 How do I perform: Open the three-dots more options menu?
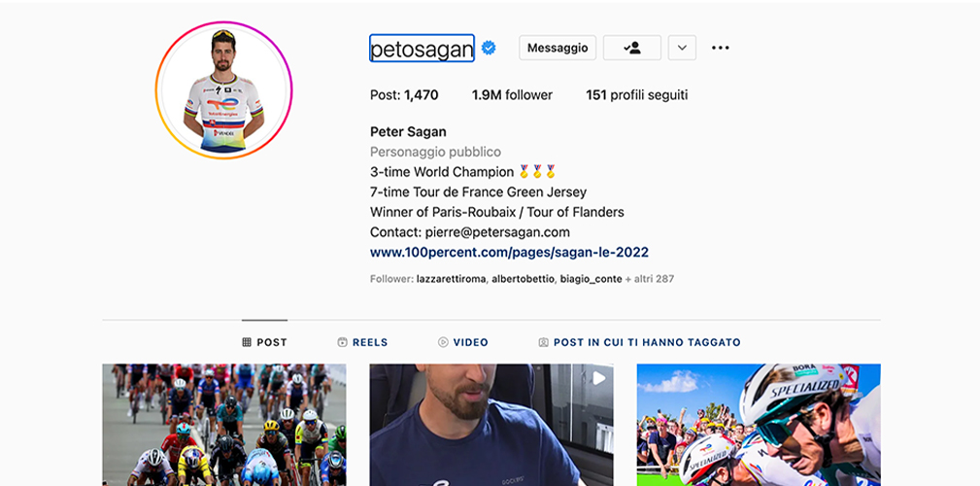pos(720,48)
